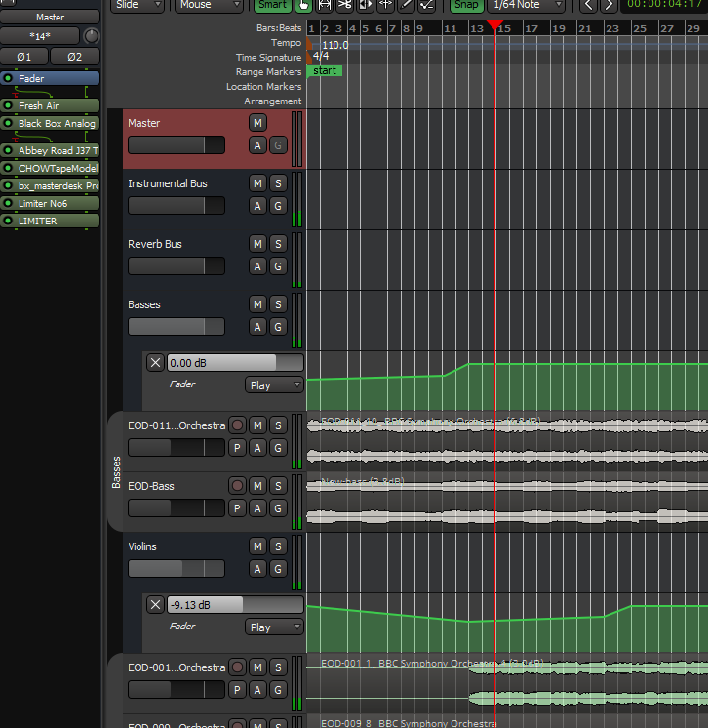Screen dimensions: 708x728
Task: Open Play automation mode dropdown for Violins
Action: (x=274, y=627)
